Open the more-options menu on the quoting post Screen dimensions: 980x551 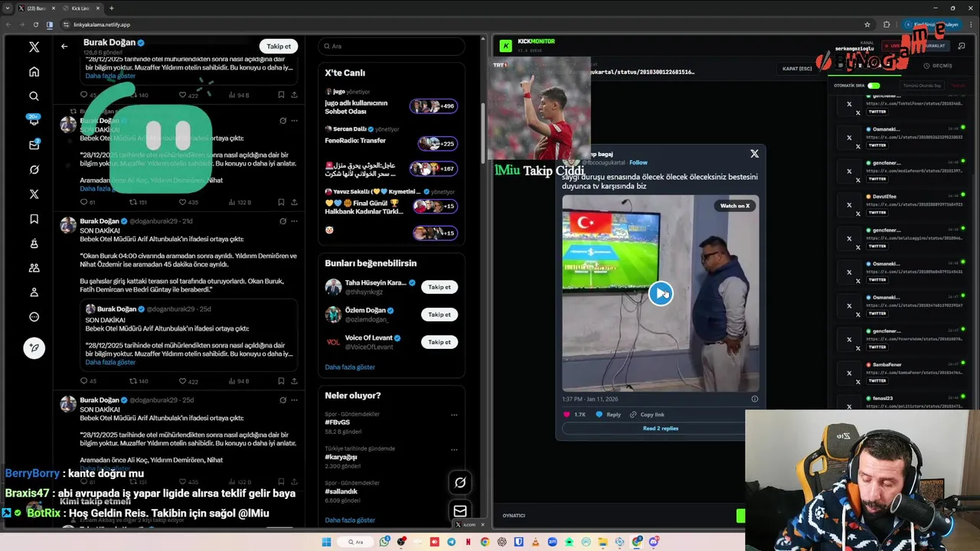294,221
